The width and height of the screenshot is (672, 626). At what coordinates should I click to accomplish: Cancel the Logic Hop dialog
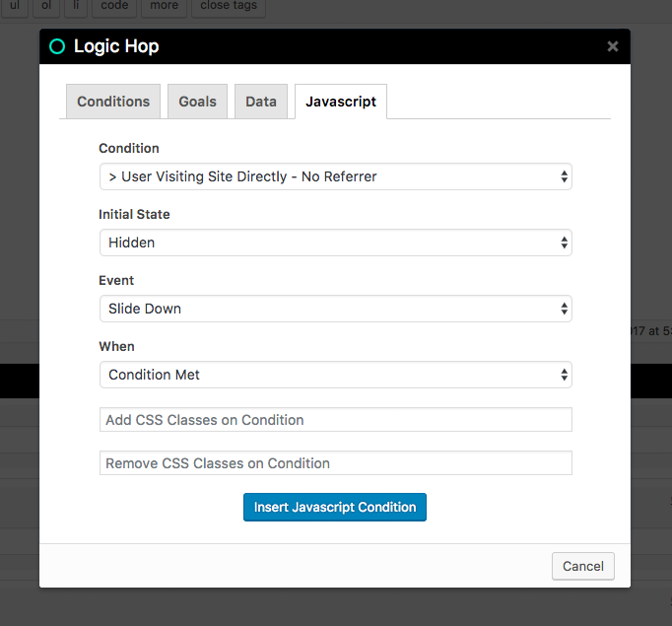[x=583, y=566]
